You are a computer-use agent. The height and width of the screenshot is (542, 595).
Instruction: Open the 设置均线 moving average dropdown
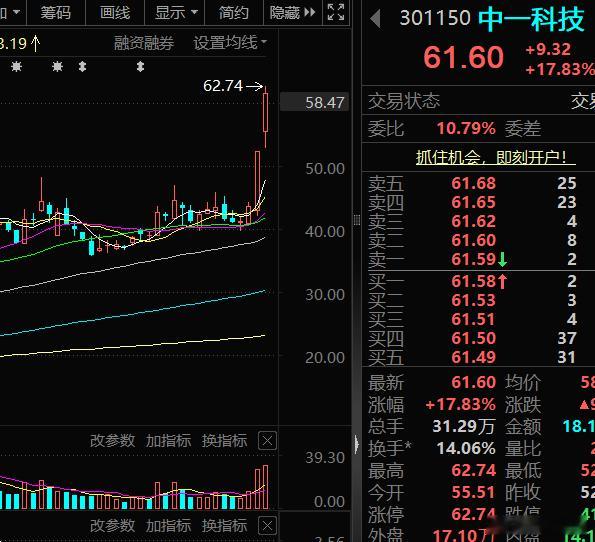[x=230, y=43]
